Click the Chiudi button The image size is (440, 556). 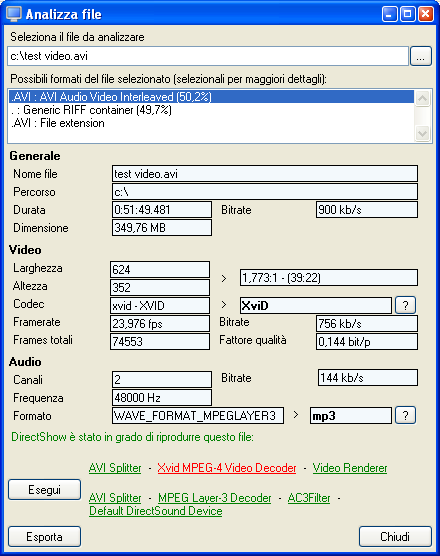coord(395,536)
